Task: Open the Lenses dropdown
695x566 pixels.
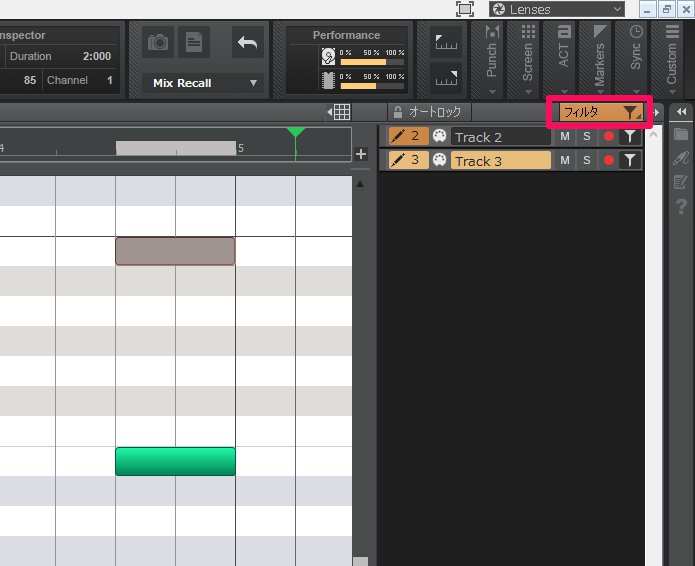Action: click(557, 9)
